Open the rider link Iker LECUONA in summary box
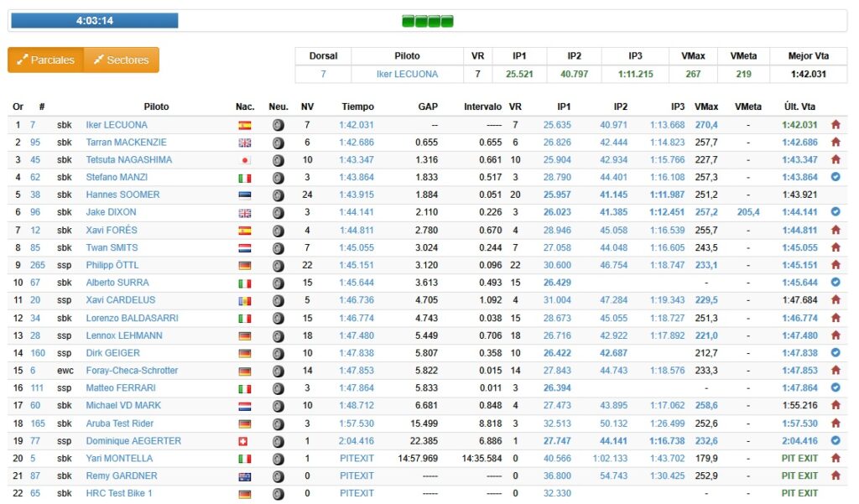 407,74
